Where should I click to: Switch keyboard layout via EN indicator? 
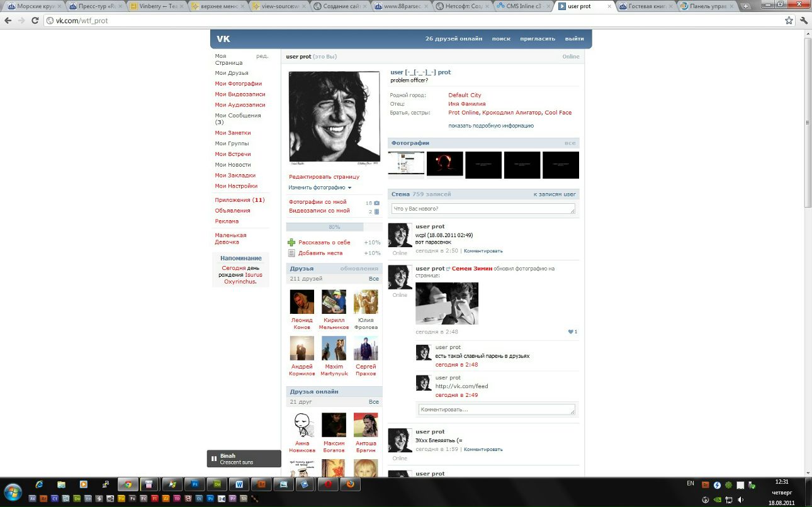(x=690, y=483)
